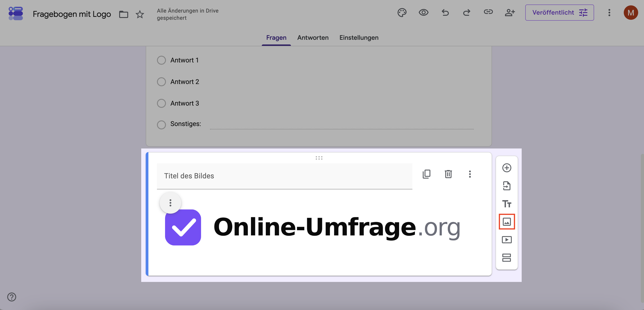Preview the form with eye icon
The height and width of the screenshot is (310, 644).
[423, 13]
